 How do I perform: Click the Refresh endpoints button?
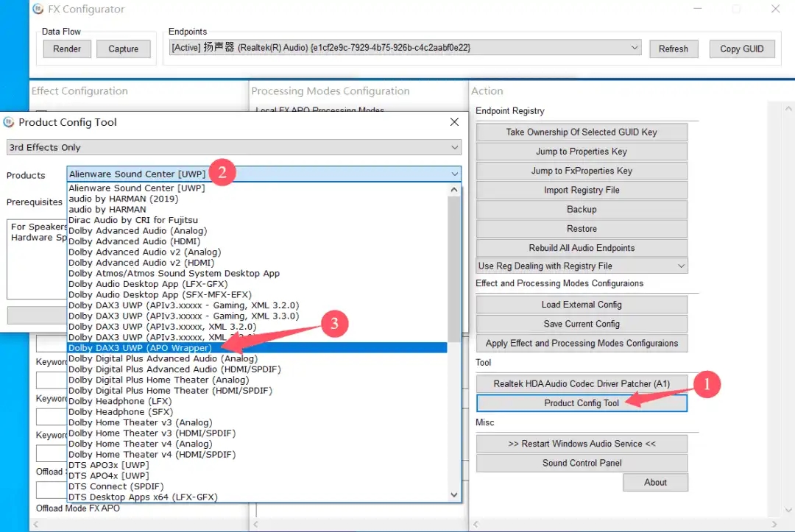674,49
